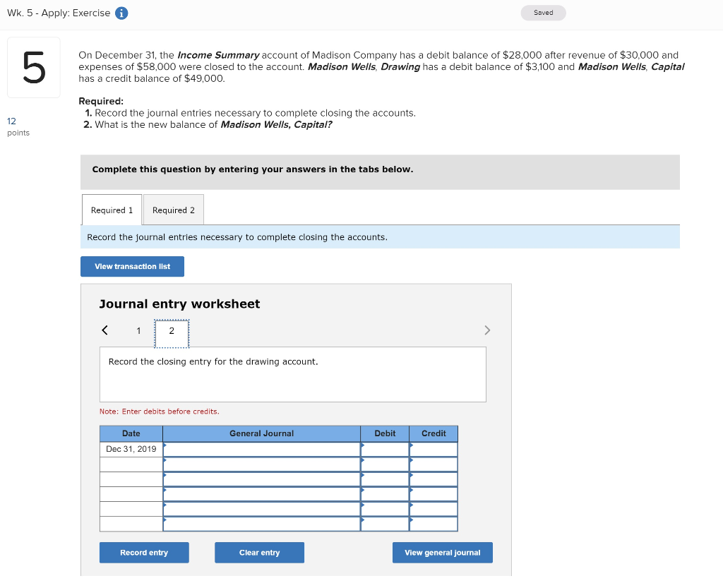Select journal entry page 1
Image resolution: width=723 pixels, height=588 pixels.
click(x=138, y=330)
